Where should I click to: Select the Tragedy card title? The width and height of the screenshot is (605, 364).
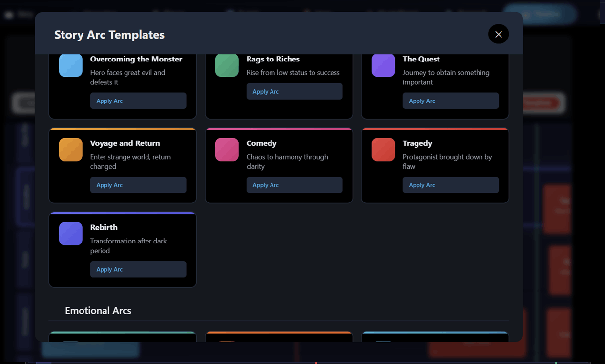[x=417, y=143]
